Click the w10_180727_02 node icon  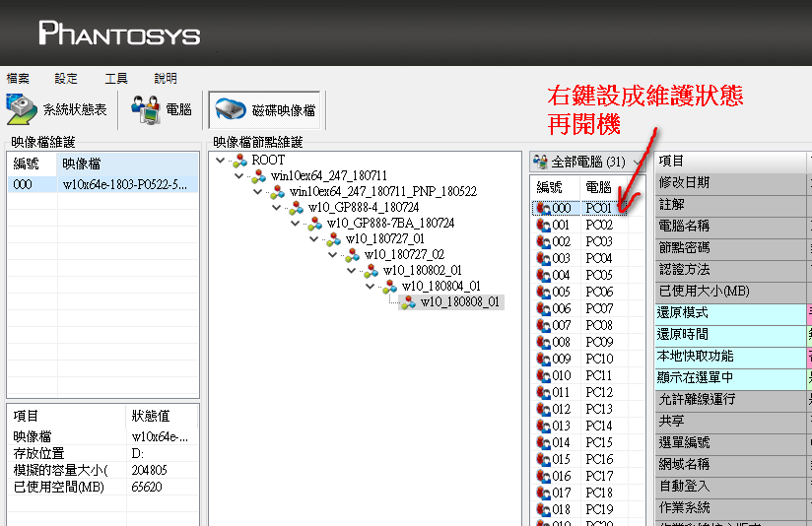[352, 255]
